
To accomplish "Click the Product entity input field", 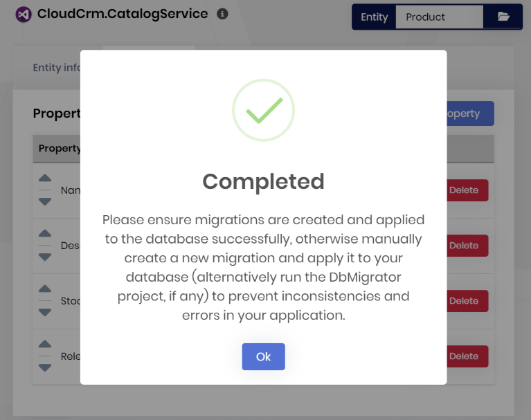I will pos(439,17).
